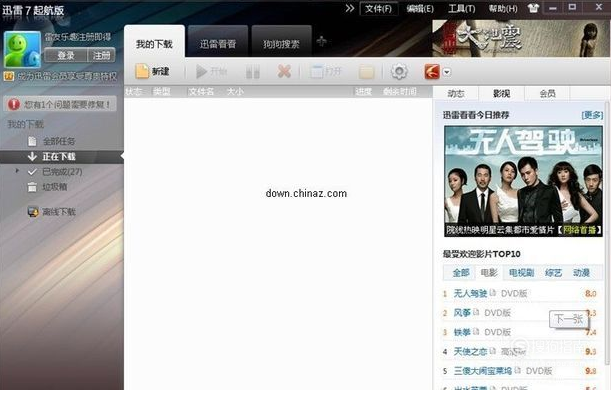Open the 工具(T) menu

click(462, 9)
